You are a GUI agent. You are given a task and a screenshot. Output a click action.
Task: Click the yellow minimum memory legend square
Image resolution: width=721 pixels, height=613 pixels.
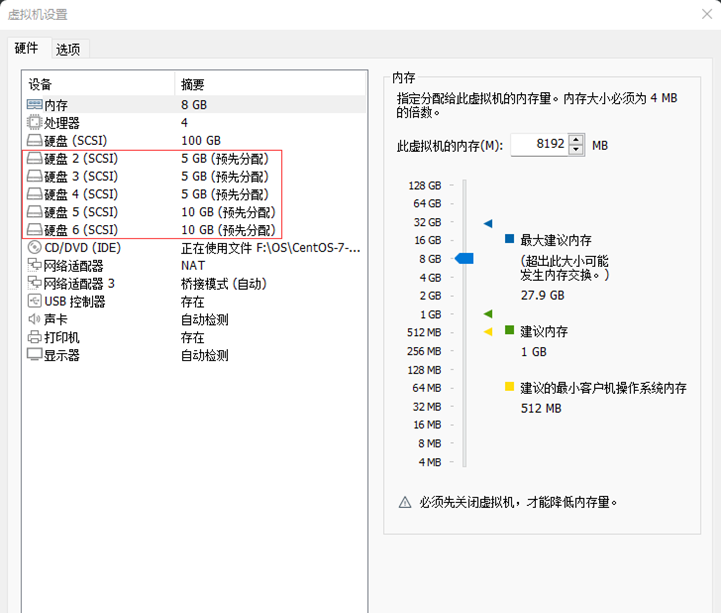509,386
